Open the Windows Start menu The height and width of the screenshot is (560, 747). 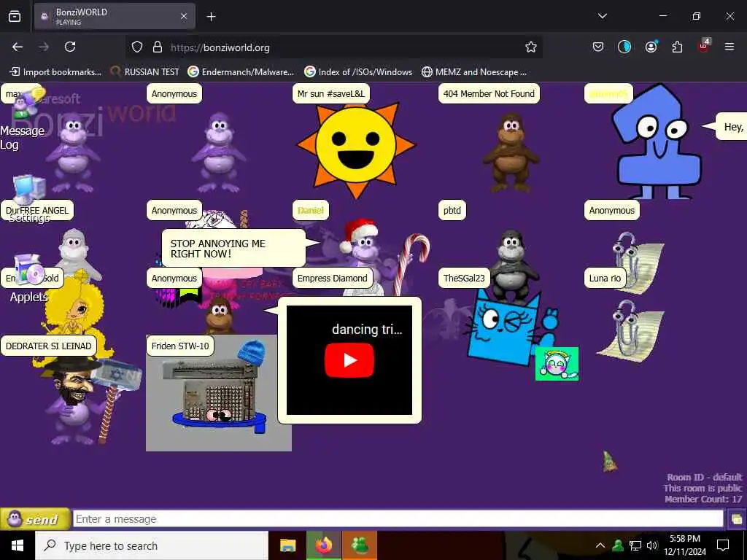click(18, 545)
